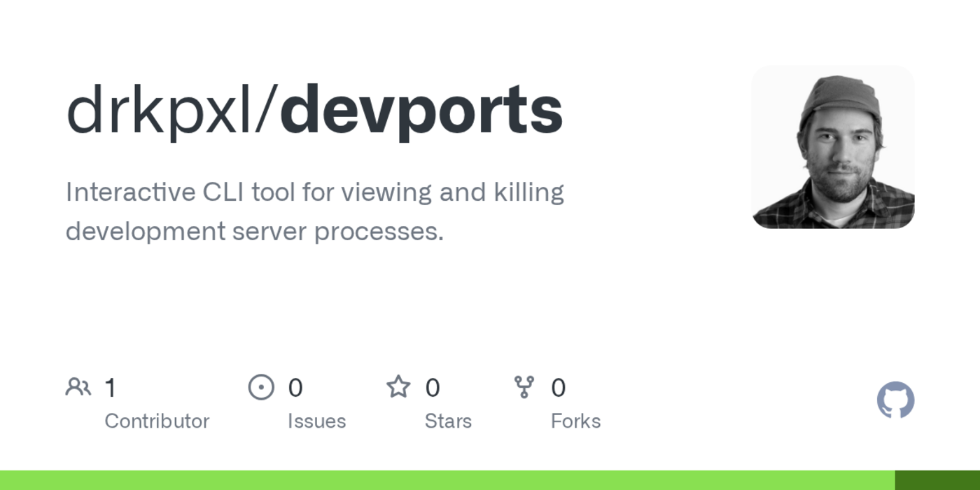Click the 'Issues' label
980x490 pixels.
[316, 421]
